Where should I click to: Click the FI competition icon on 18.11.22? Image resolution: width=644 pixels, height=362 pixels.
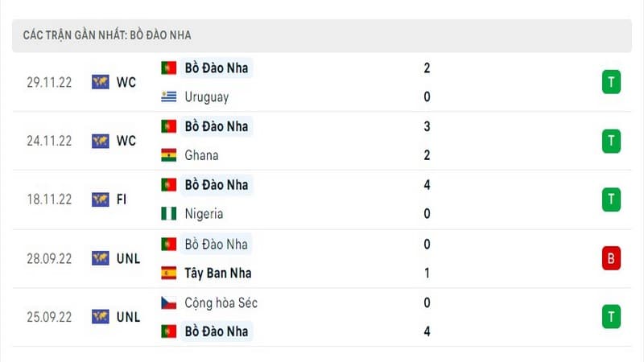(x=100, y=200)
